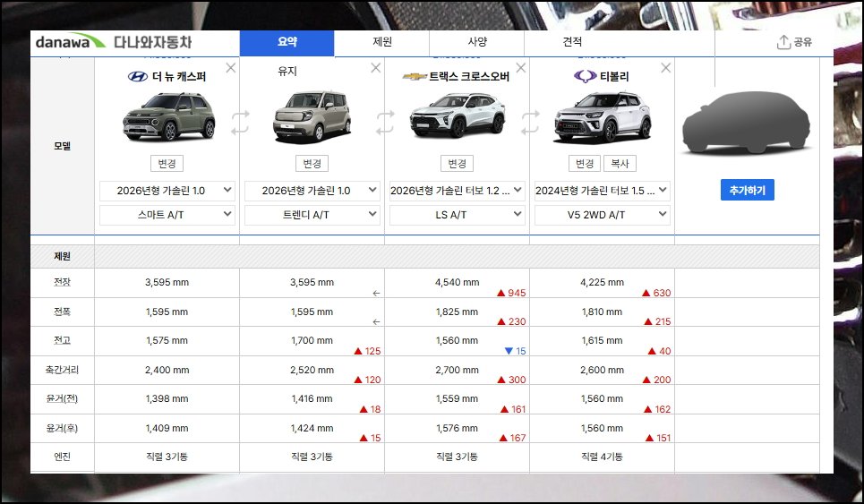The width and height of the screenshot is (864, 504).
Task: Click the 제원 section header
Action: (63, 256)
